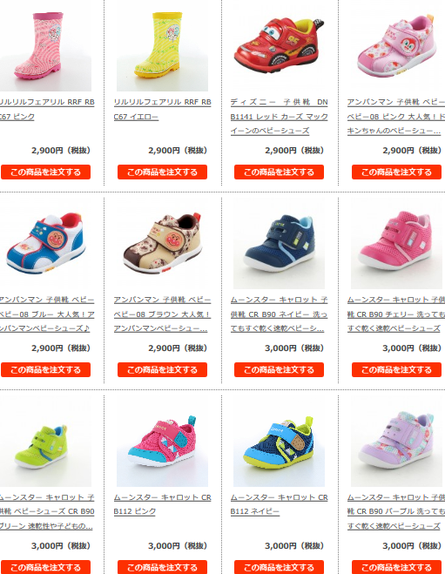
Task: Open the pink rain boot product image
Action: (46, 46)
